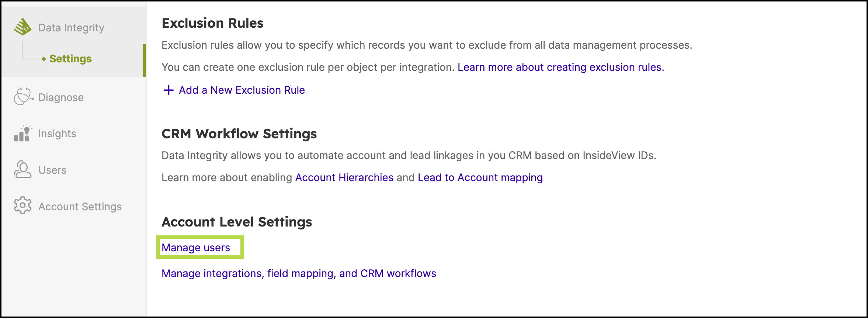Screen dimensions: 868x318
Task: Go to the Diagnose section
Action: (x=61, y=97)
